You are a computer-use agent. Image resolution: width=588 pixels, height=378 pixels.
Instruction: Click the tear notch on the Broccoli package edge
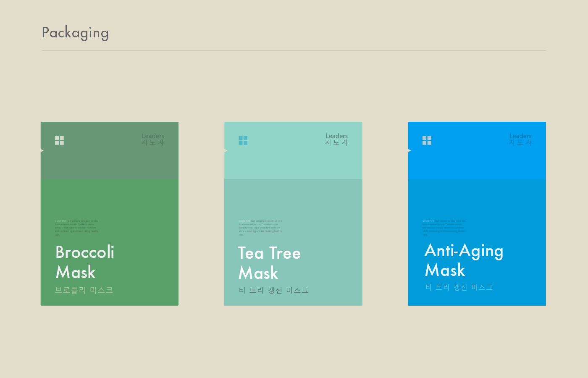42,150
